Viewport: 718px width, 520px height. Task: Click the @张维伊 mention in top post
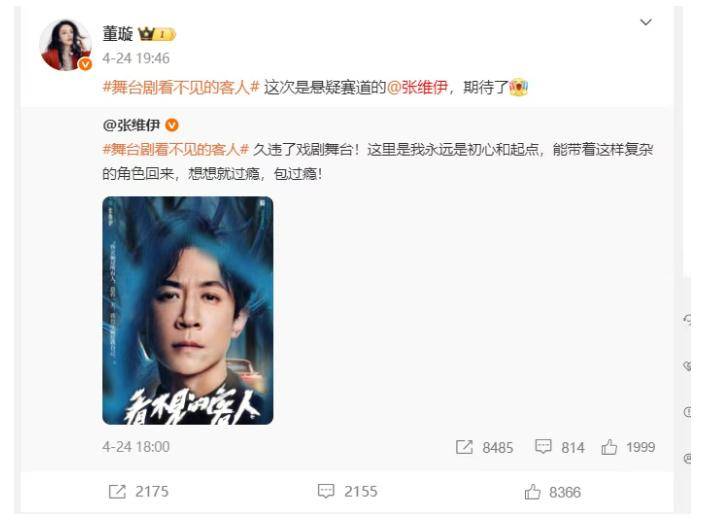(x=417, y=87)
